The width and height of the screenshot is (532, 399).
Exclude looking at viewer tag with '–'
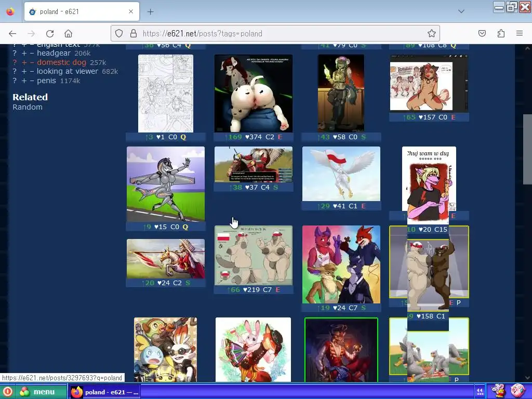(x=32, y=71)
